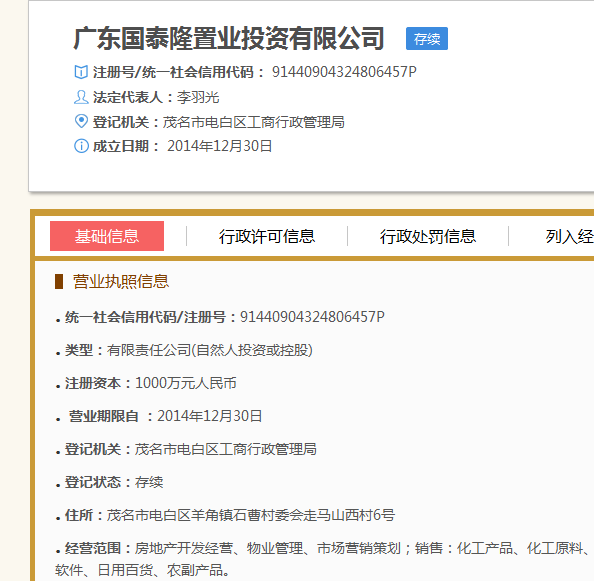Click the brown marker beside 营业执照信息

coord(59,281)
